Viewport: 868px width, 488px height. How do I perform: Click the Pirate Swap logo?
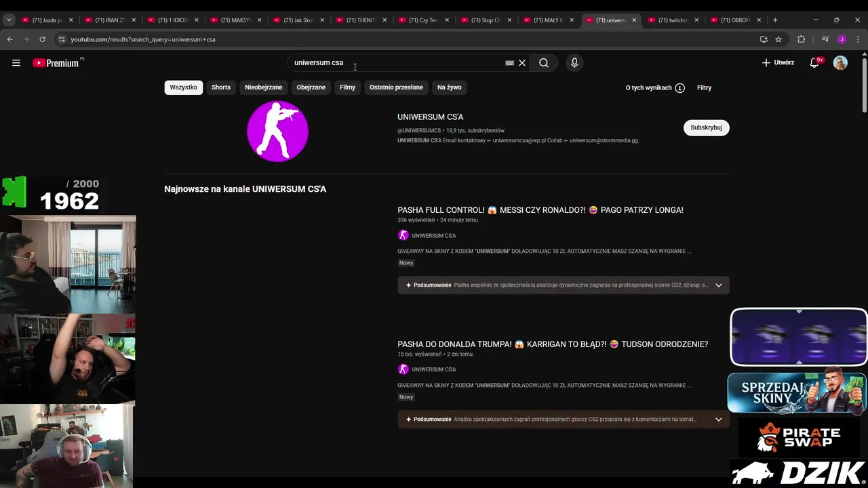point(799,437)
